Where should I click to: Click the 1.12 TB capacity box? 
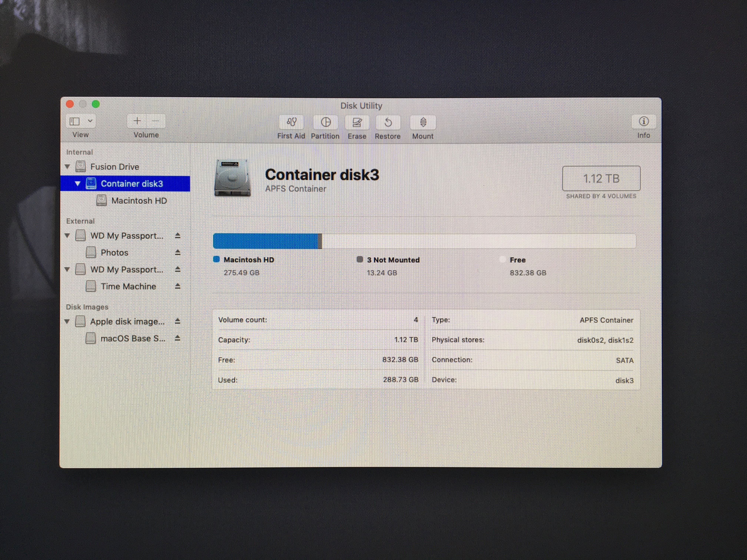click(601, 179)
